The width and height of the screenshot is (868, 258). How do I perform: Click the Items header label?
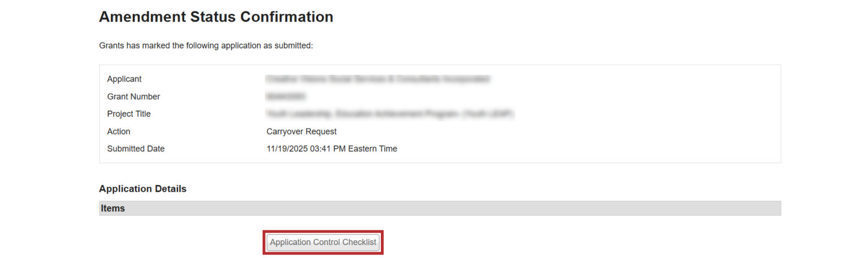click(113, 208)
